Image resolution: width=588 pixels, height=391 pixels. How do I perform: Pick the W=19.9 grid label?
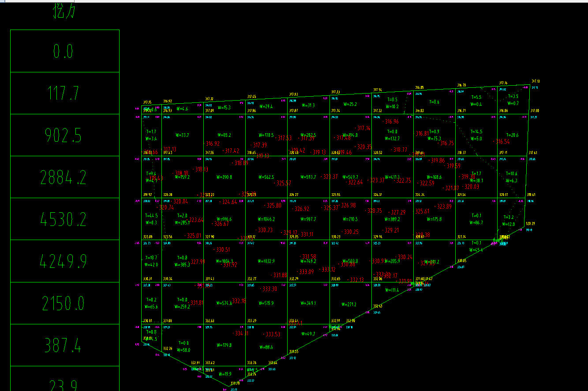pos(225,374)
